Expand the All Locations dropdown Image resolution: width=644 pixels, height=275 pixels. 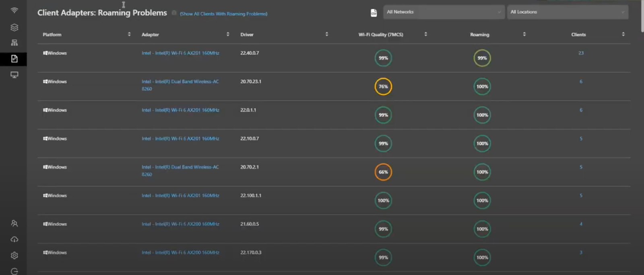click(x=568, y=12)
